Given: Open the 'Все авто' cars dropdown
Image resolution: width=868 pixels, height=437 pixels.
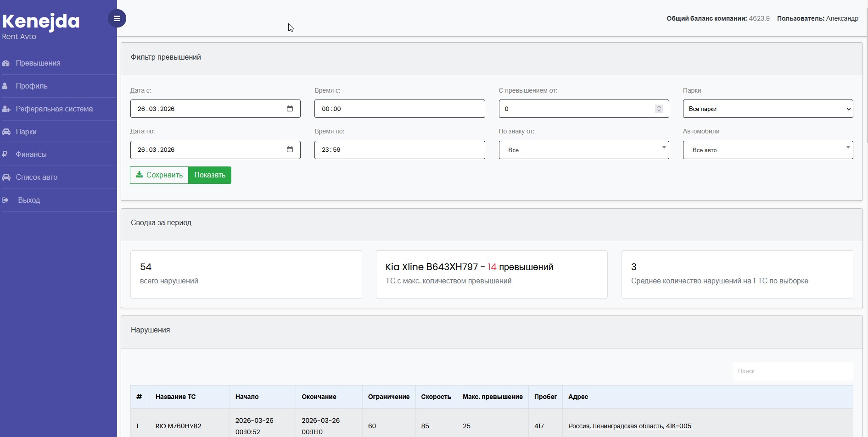Looking at the screenshot, I should 767,150.
